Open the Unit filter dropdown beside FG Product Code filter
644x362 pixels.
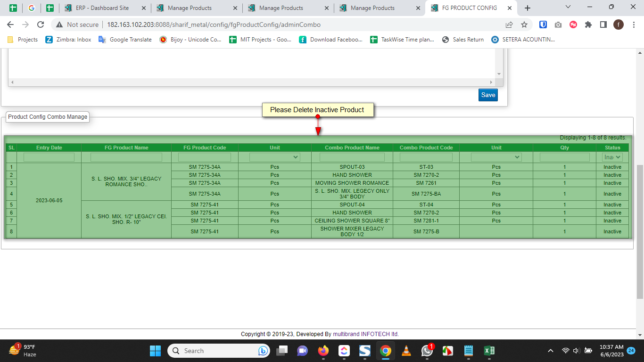(x=275, y=157)
